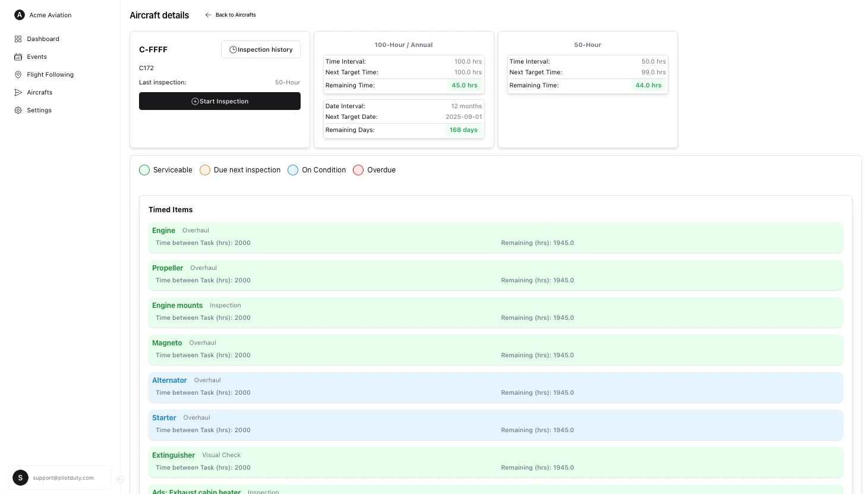Image resolution: width=868 pixels, height=494 pixels.
Task: Click the Starter item title
Action: tap(164, 418)
